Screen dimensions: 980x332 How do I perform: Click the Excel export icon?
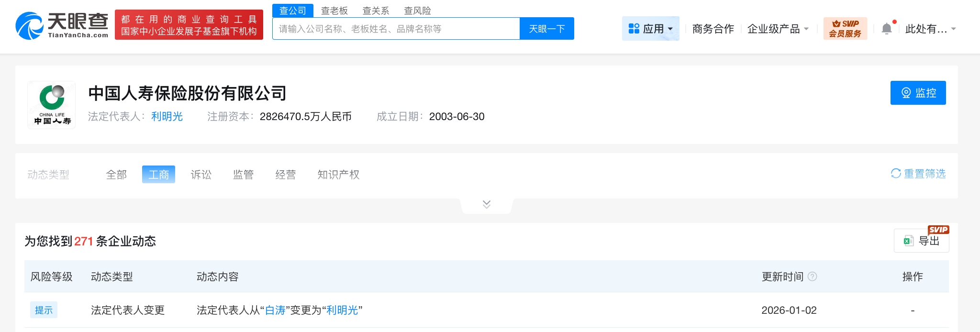[x=908, y=241]
